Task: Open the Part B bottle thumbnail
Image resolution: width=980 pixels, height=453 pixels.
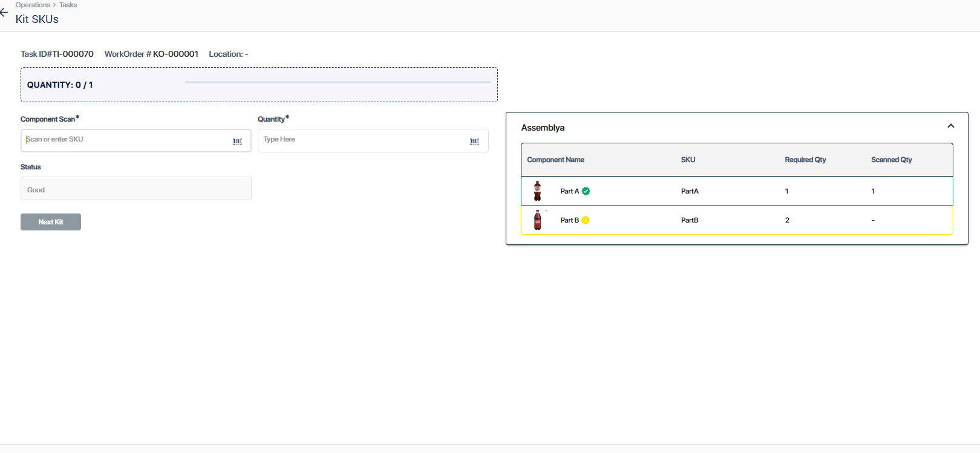Action: pyautogui.click(x=537, y=220)
